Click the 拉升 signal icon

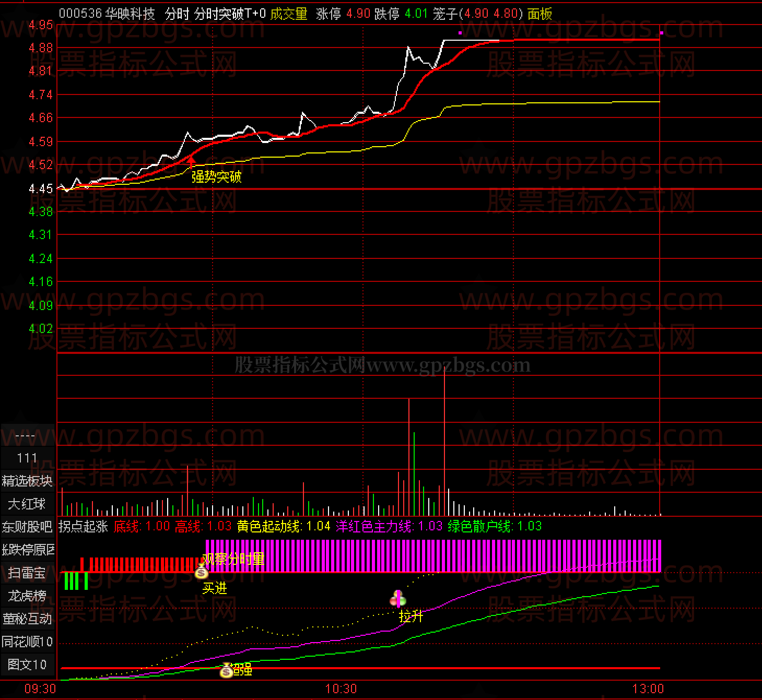coord(398,598)
